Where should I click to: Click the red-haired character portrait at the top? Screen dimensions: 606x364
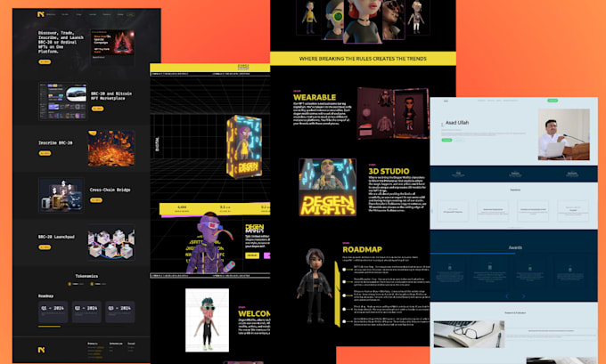coord(363,21)
